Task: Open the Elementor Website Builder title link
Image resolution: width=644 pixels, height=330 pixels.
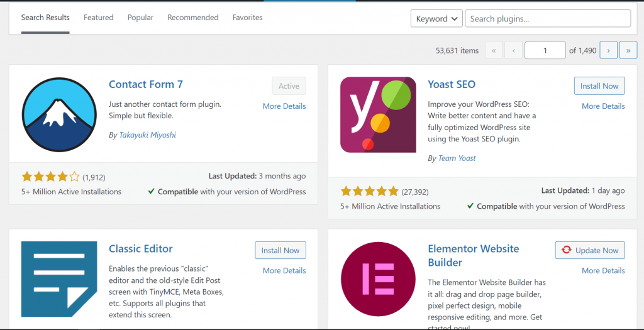Action: (x=474, y=255)
